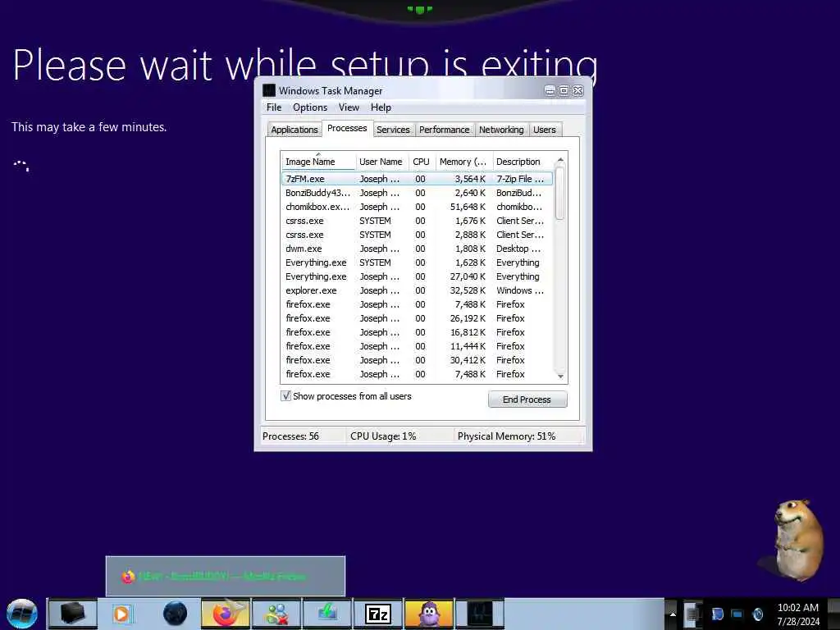The image size is (840, 630).
Task: Sort by Description column header
Action: click(x=523, y=162)
